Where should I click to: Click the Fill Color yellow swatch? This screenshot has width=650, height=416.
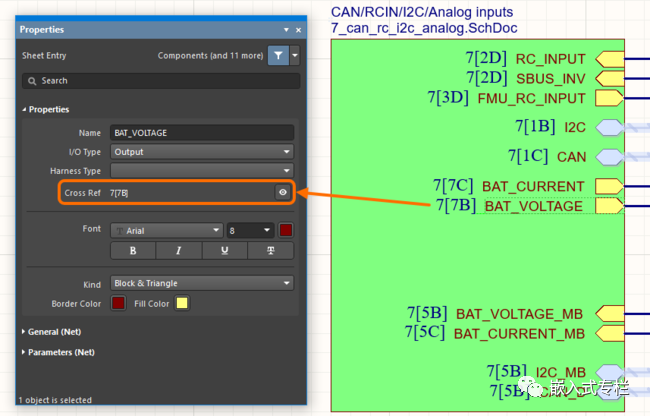coord(182,303)
